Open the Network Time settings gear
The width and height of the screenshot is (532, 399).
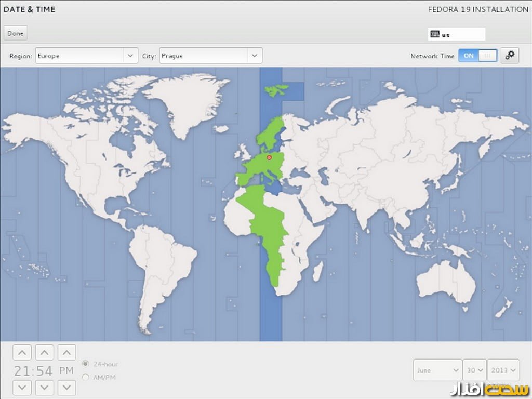click(509, 56)
